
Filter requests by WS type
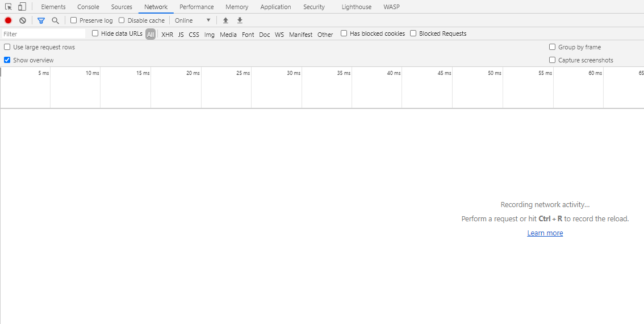click(279, 35)
